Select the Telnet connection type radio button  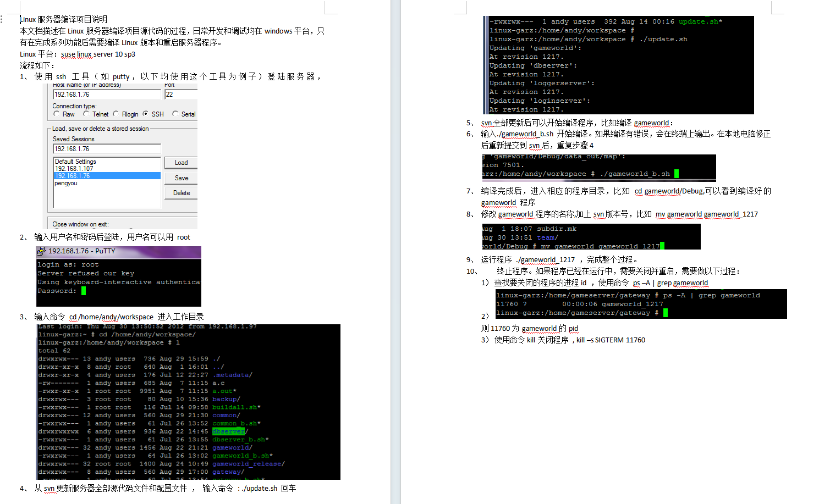[86, 114]
